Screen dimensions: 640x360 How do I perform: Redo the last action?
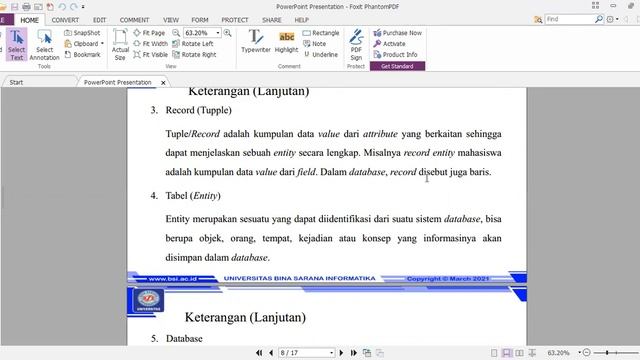pyautogui.click(x=73, y=7)
